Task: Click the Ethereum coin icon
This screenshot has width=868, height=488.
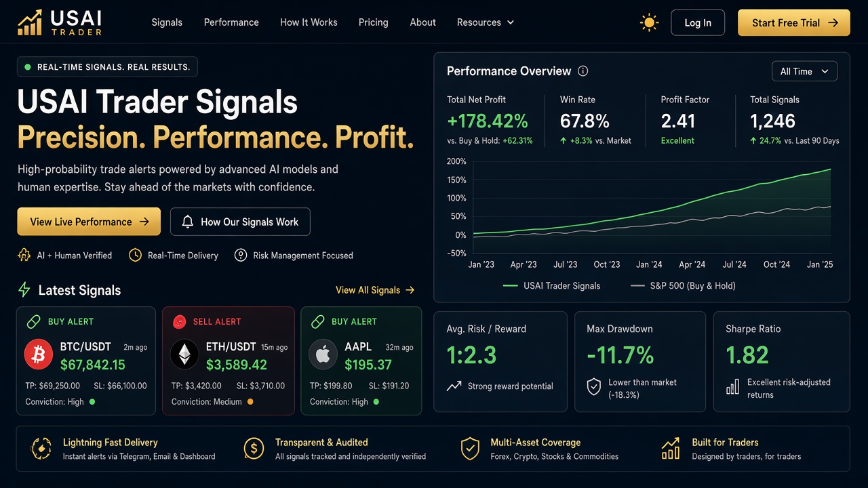Action: coord(184,354)
